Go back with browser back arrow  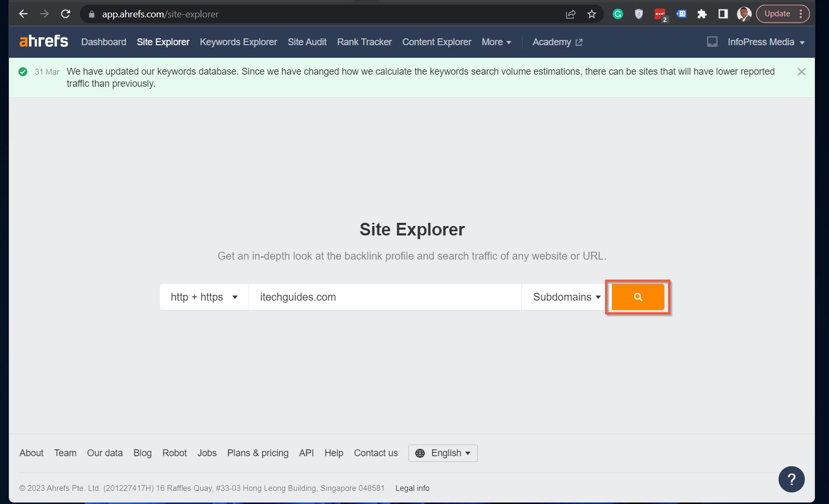(23, 14)
